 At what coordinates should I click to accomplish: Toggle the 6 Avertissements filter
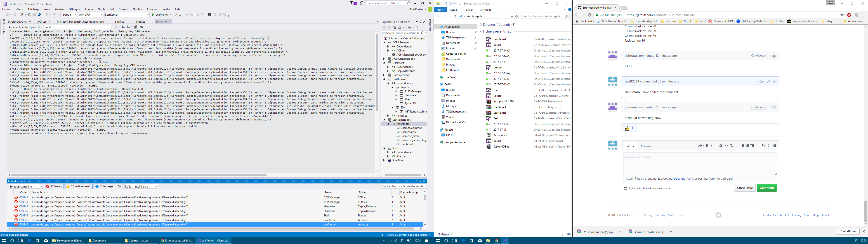pyautogui.click(x=79, y=186)
